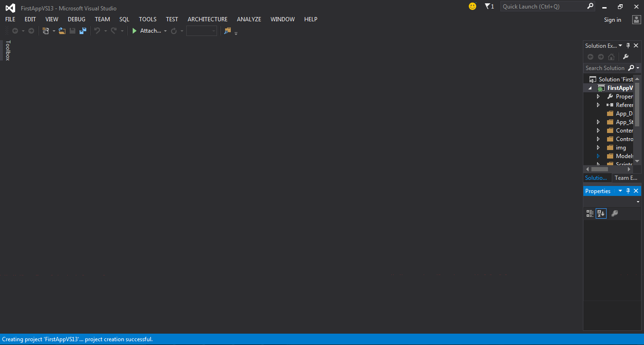Open the ANALYZE menu
Image resolution: width=644 pixels, height=345 pixels.
click(249, 19)
